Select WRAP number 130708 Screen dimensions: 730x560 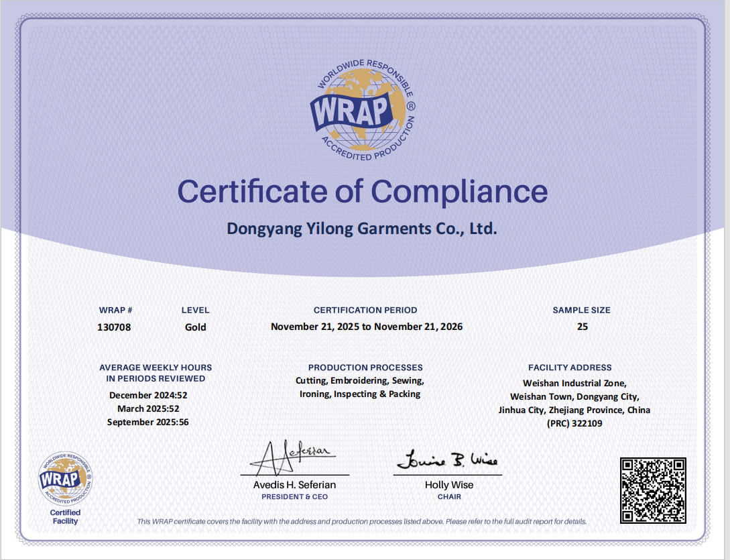[114, 327]
